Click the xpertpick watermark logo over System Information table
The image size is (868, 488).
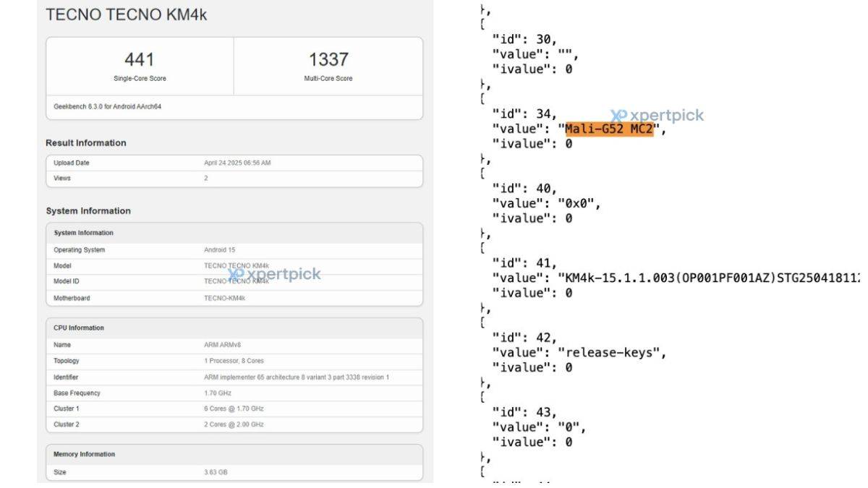click(274, 275)
